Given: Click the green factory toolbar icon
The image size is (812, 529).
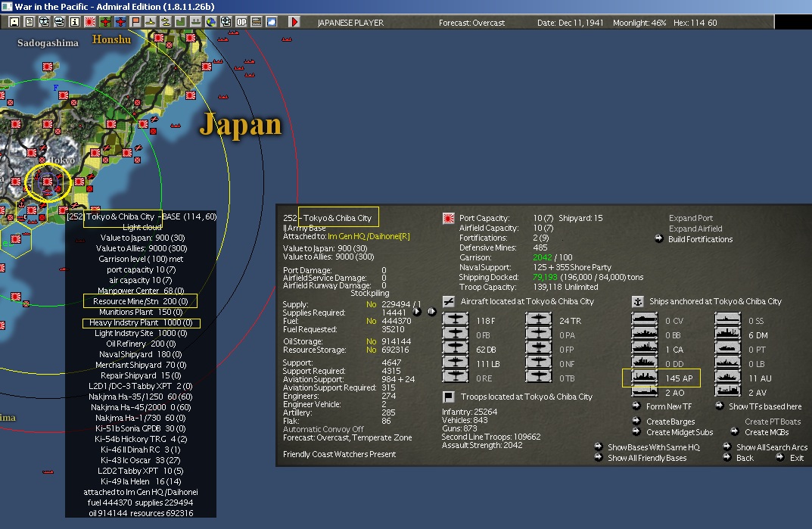Looking at the screenshot, I should pos(181,22).
